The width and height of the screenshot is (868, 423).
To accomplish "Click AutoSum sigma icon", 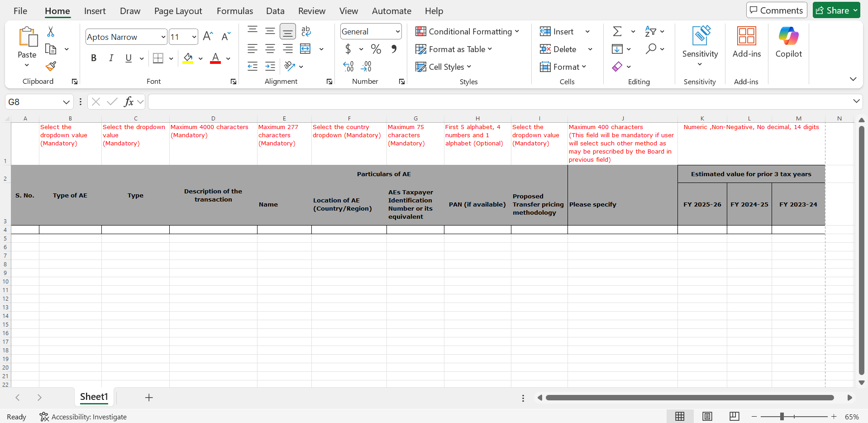I will click(617, 31).
